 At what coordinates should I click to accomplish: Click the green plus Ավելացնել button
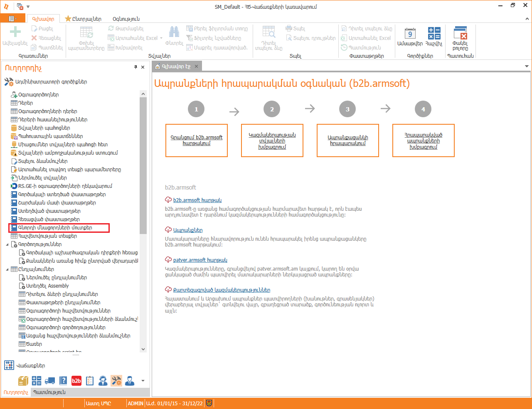point(15,36)
